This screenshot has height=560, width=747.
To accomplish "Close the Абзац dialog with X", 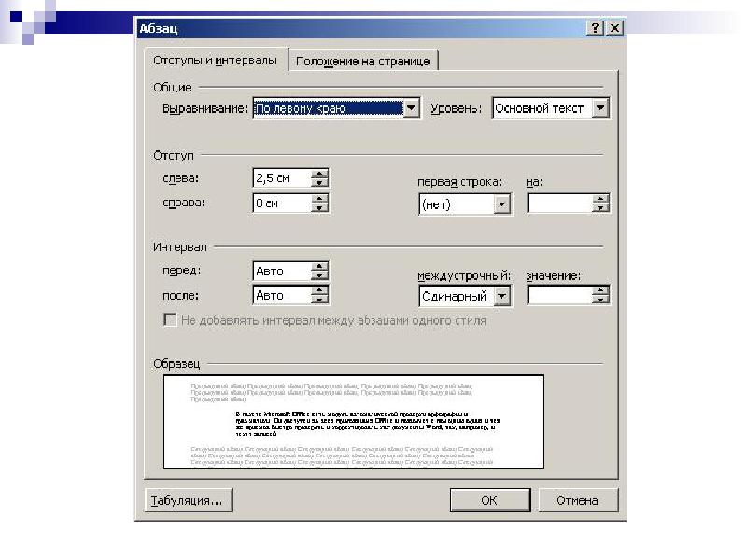I will tap(613, 29).
